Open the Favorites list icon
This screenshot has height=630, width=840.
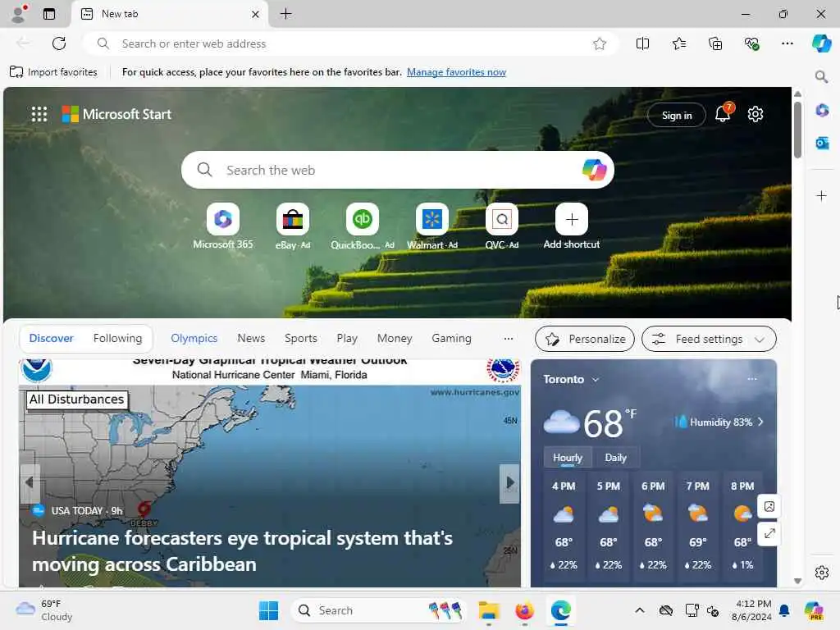coord(678,44)
